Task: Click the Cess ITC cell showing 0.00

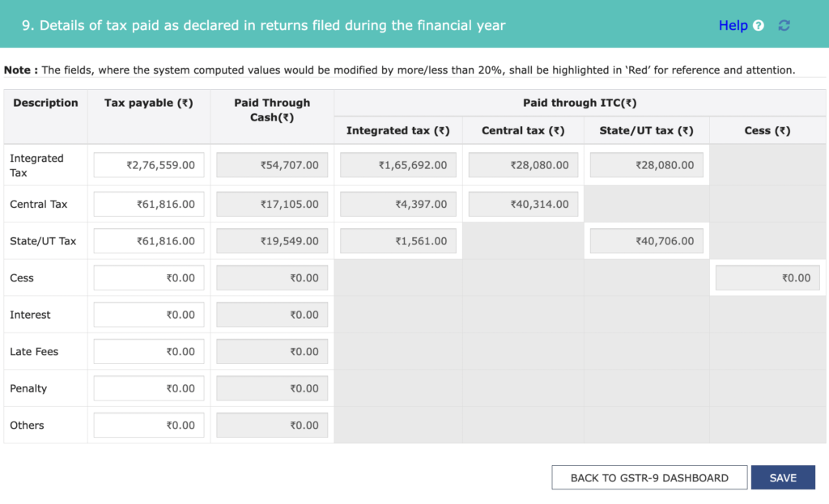Action: tap(766, 277)
